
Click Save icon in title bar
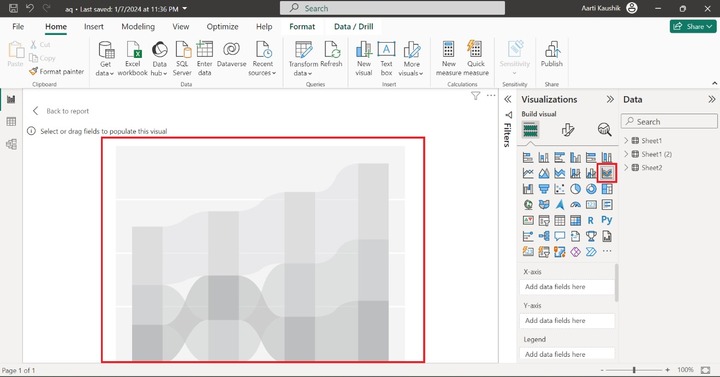point(13,8)
